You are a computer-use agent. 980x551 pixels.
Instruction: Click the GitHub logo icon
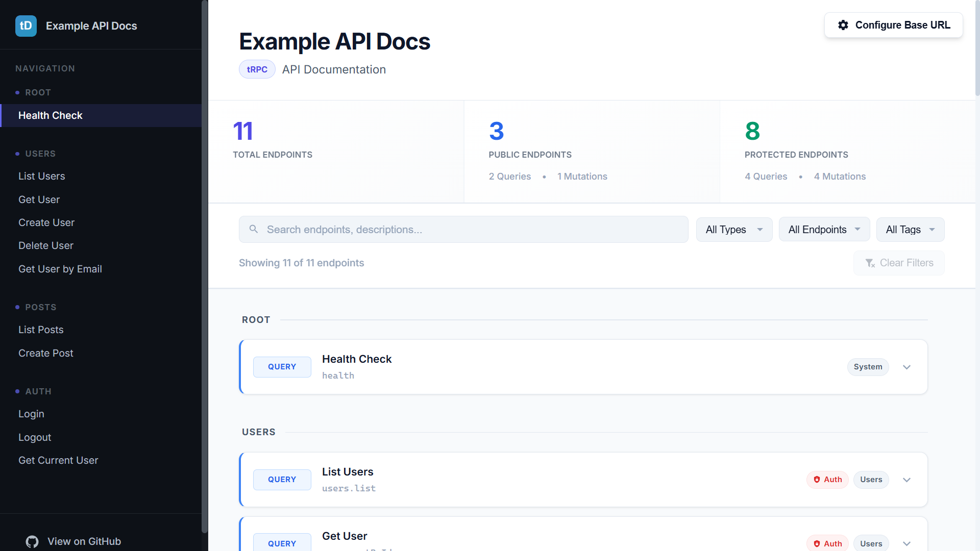coord(32,542)
